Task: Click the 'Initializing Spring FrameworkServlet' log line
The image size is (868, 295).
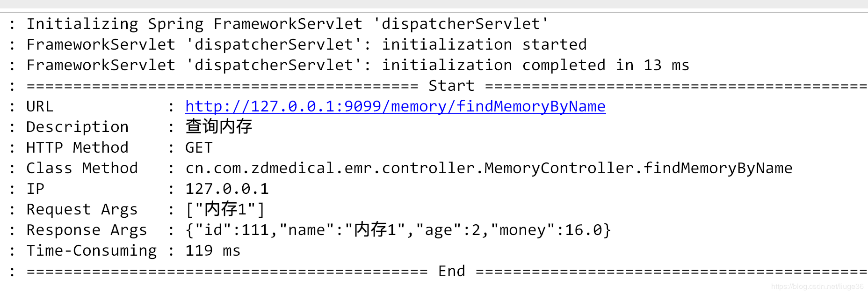Action: click(x=287, y=24)
